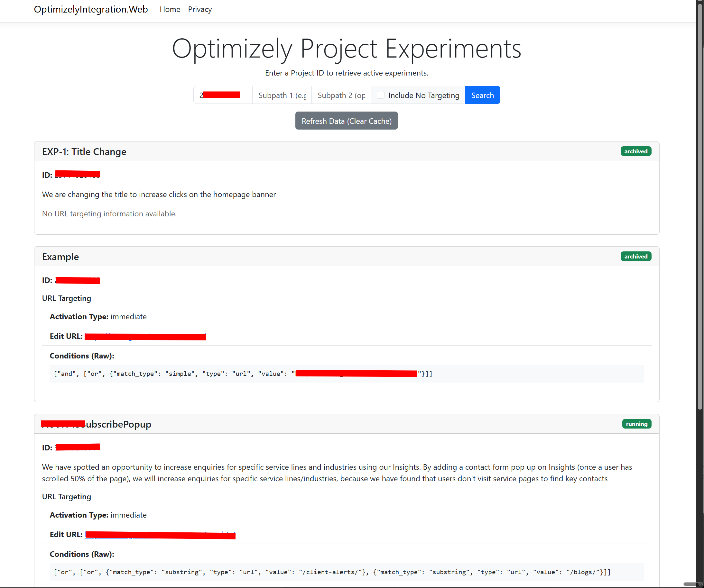Open the Edit URL link in Example card
This screenshot has width=704, height=588.
[x=145, y=337]
